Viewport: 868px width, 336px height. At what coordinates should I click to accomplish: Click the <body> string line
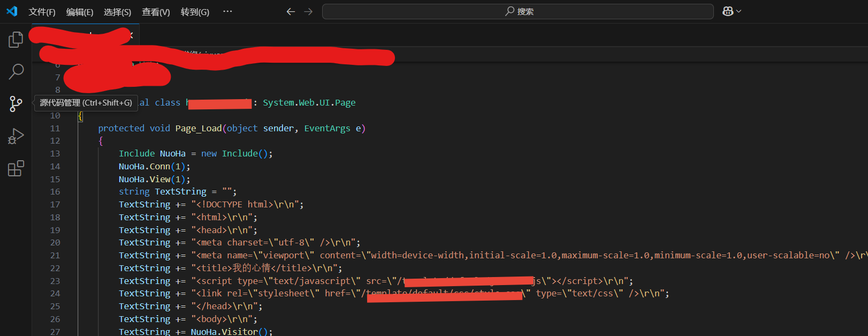click(222, 319)
